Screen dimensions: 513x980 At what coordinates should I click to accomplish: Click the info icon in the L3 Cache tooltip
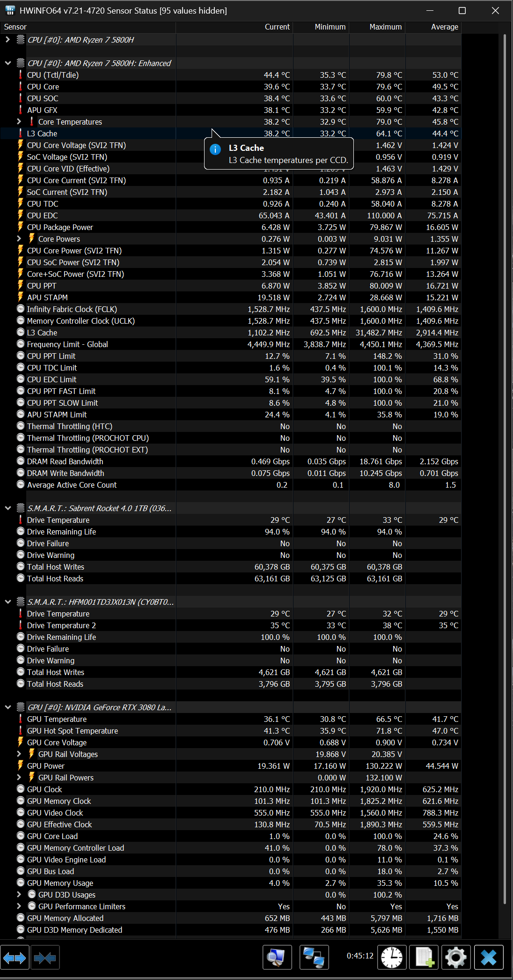point(215,149)
